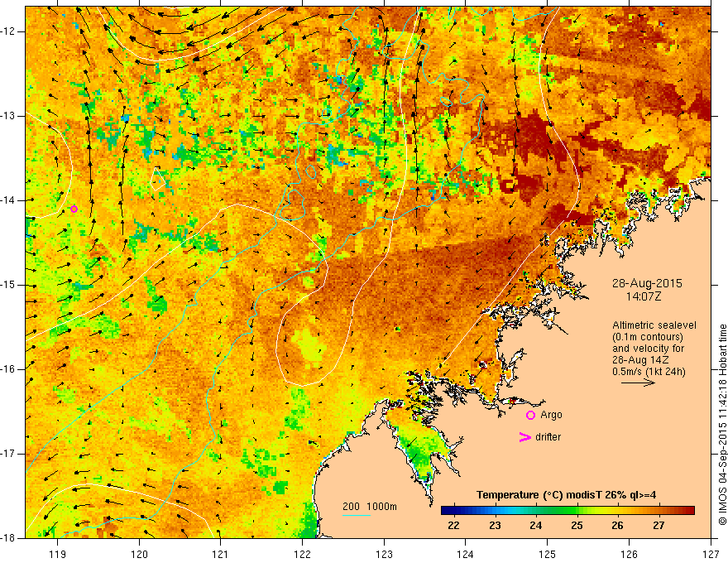
Task: Click the '14:07Z' time label
Action: point(644,296)
